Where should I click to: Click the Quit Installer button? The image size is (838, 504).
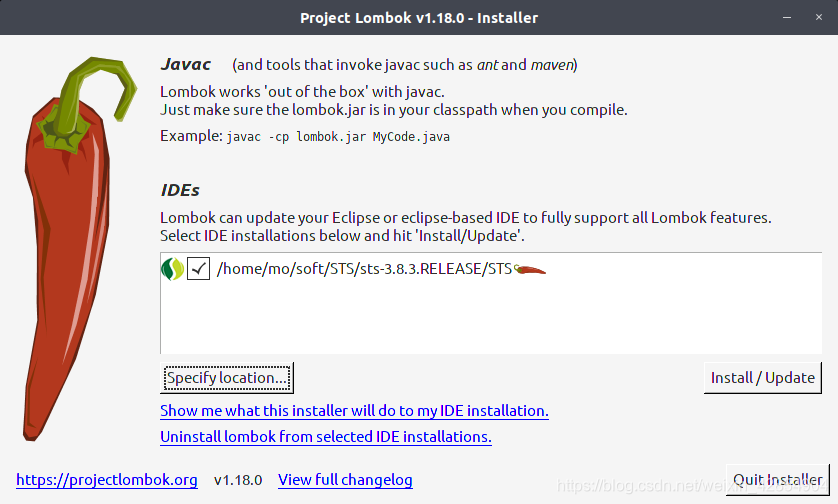(x=778, y=479)
